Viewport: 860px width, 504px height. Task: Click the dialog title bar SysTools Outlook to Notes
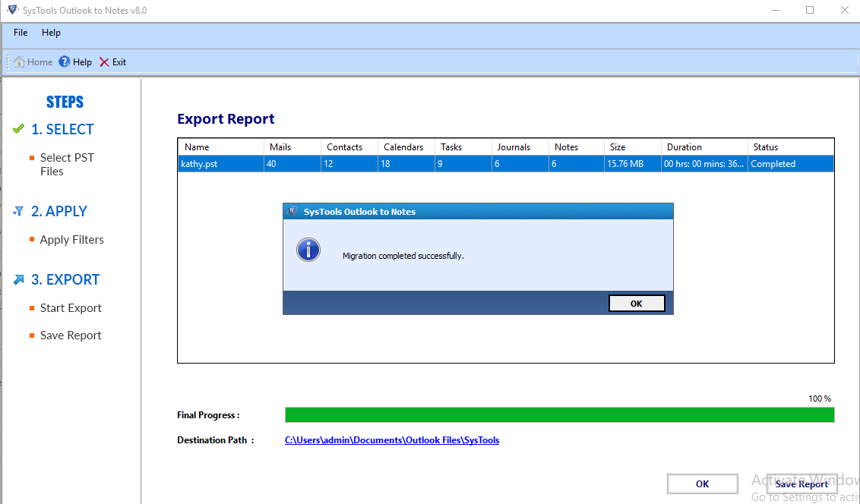coord(478,212)
